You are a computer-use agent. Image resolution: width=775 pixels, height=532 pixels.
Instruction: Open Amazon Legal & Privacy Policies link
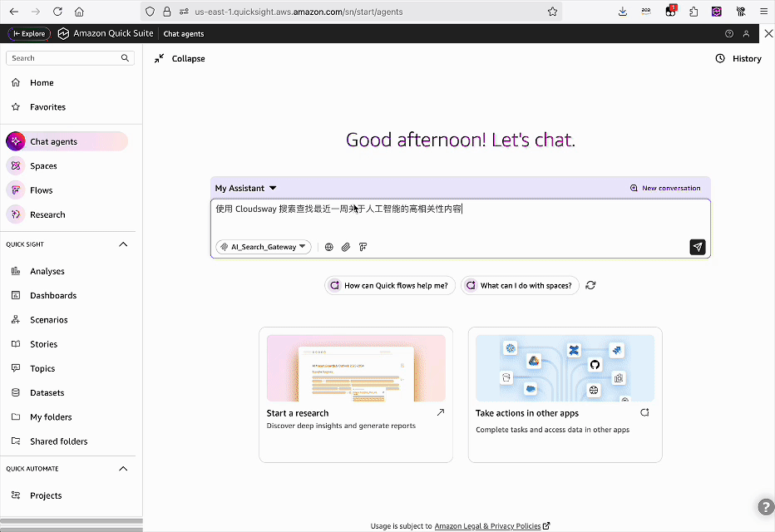click(x=487, y=526)
